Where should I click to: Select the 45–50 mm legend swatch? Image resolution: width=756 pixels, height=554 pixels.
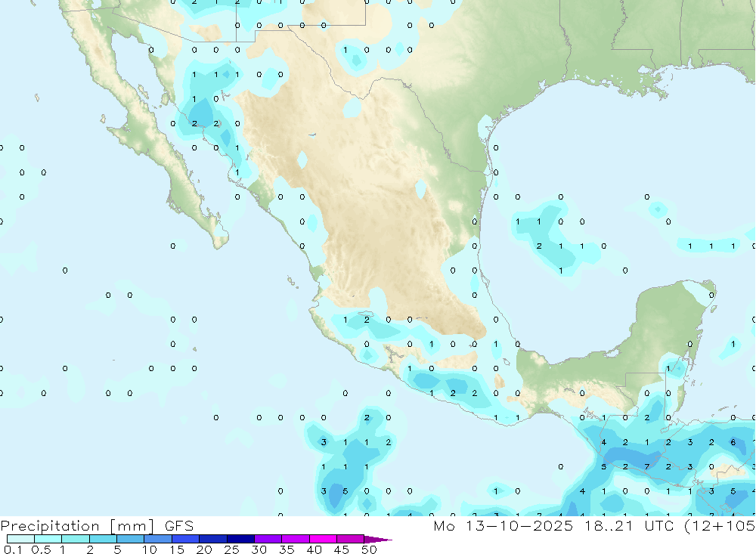(x=351, y=539)
